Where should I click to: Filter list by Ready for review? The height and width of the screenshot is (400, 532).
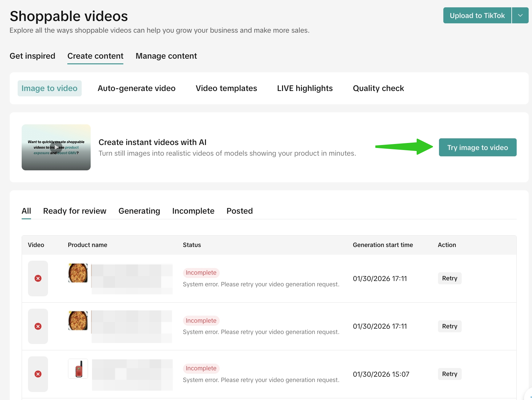pyautogui.click(x=75, y=211)
